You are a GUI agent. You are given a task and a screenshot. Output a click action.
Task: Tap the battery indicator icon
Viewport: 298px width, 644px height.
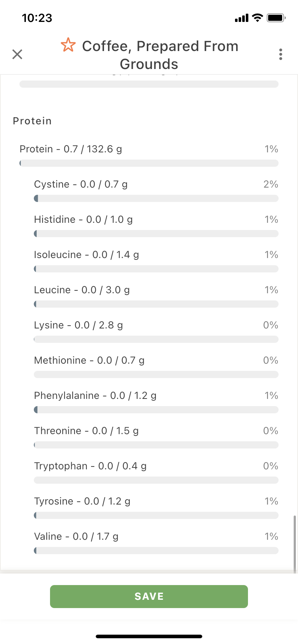pyautogui.click(x=276, y=18)
